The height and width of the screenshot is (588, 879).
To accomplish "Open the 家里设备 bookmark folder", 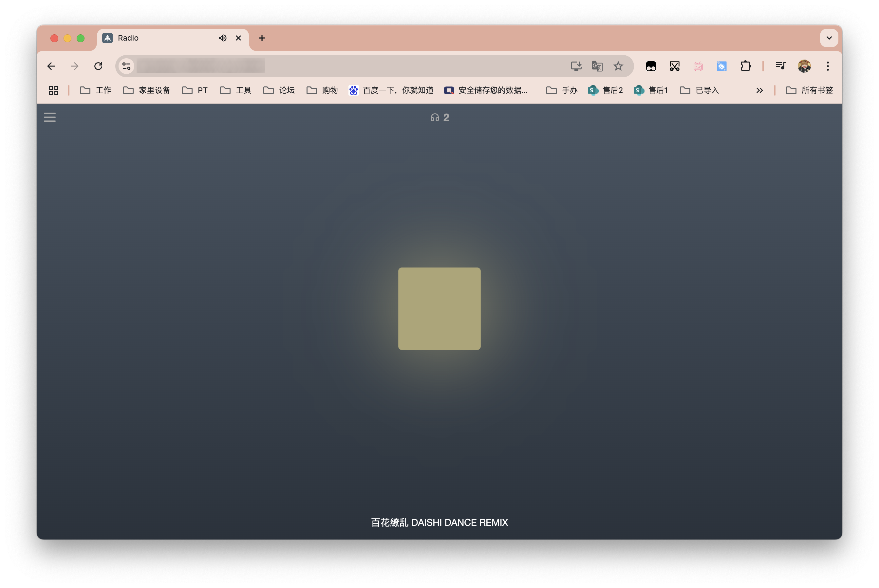I will (x=147, y=90).
